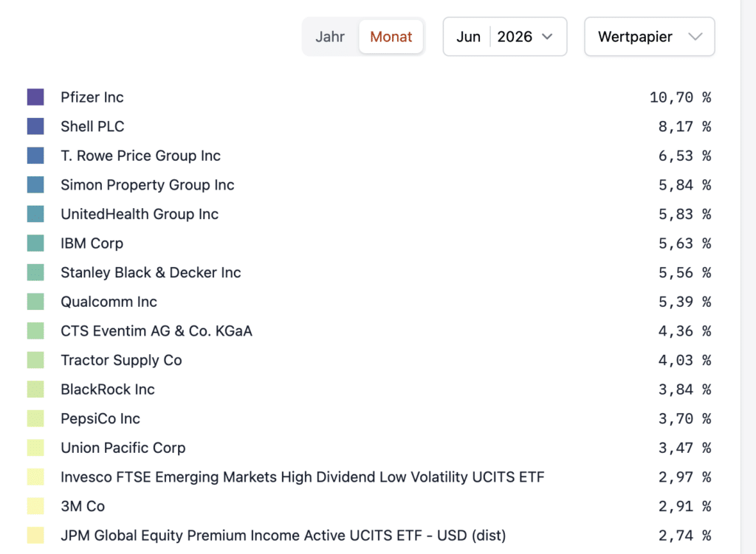This screenshot has width=756, height=554.
Task: Open the BlackRock Inc entry
Action: (x=369, y=389)
